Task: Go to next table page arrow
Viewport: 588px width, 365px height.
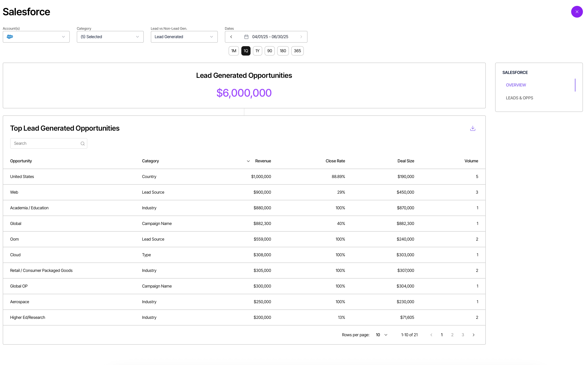Action: (473, 335)
